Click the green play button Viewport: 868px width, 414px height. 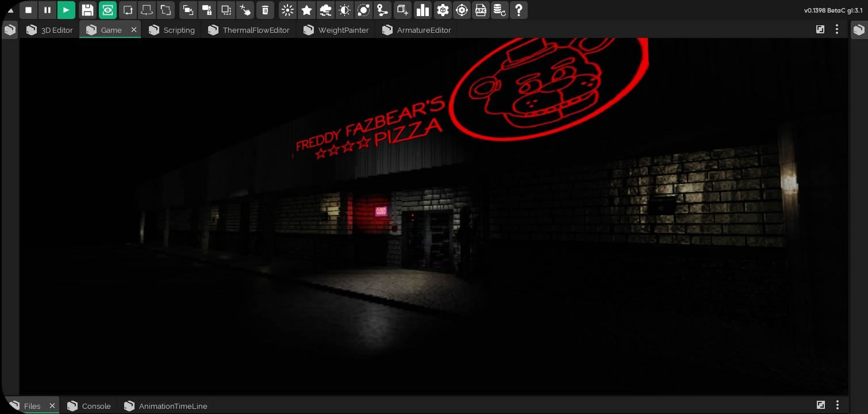click(x=67, y=10)
